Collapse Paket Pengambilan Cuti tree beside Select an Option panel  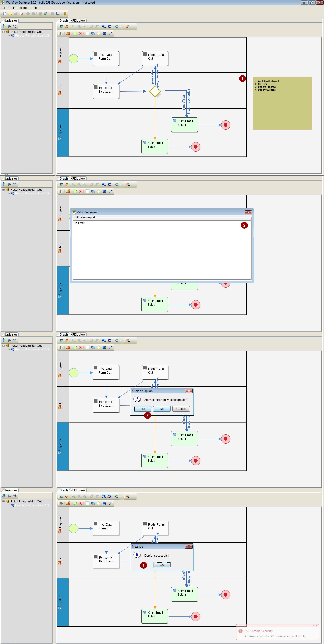4,346
